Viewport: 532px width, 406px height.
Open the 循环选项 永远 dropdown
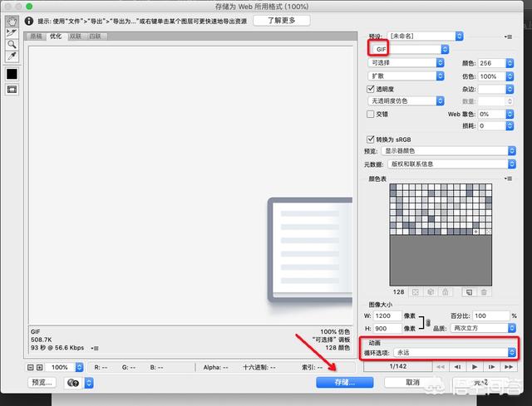[455, 353]
